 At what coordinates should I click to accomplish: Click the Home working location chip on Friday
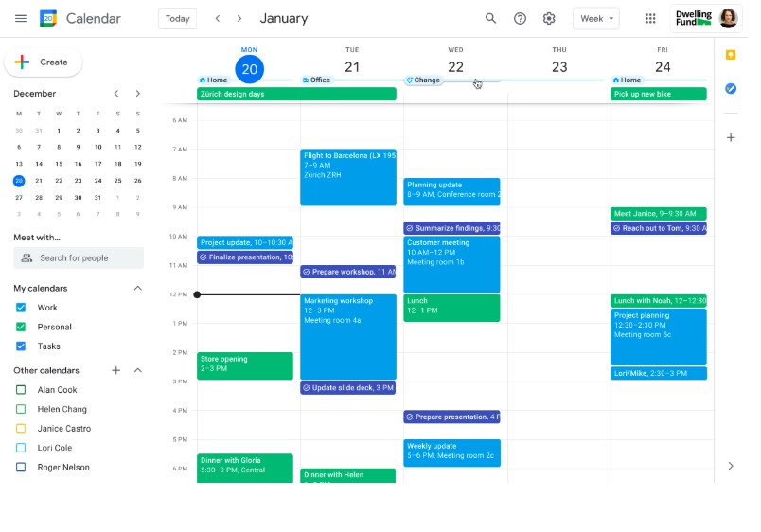click(627, 80)
